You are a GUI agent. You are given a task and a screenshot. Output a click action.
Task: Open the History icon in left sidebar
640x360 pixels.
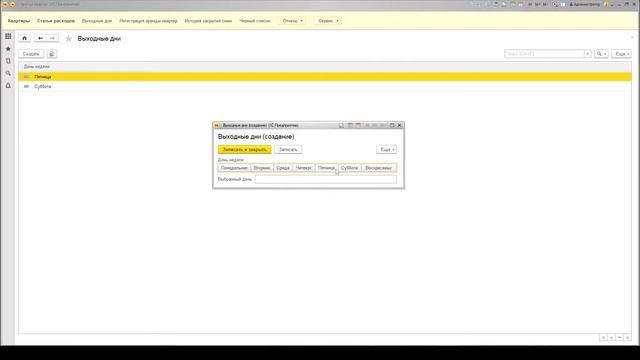8,61
